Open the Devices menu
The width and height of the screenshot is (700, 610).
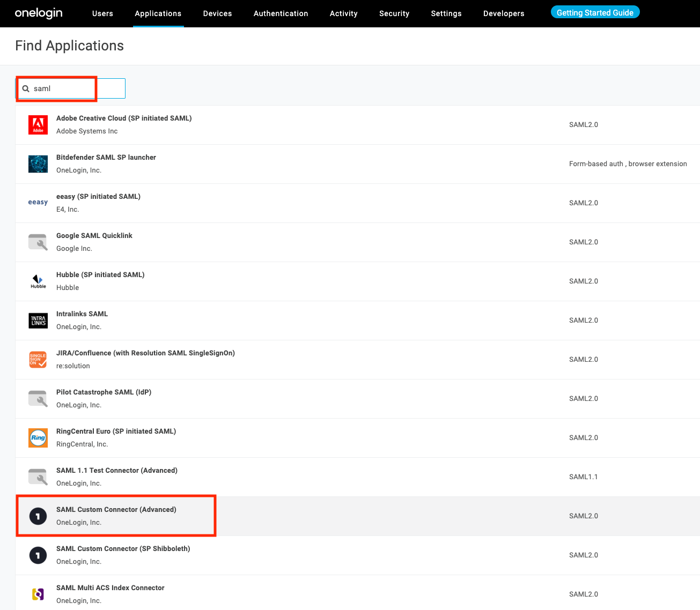point(218,13)
